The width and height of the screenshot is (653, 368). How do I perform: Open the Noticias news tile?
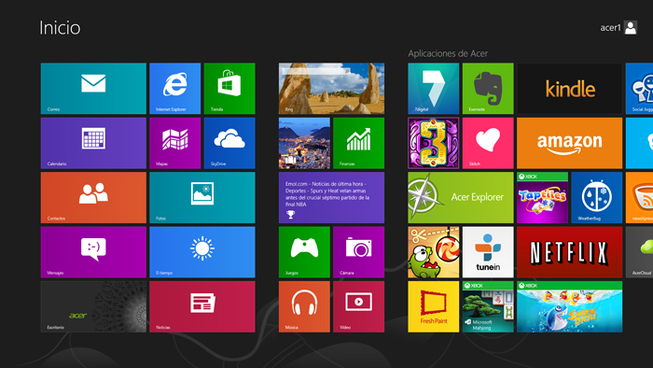pos(202,306)
